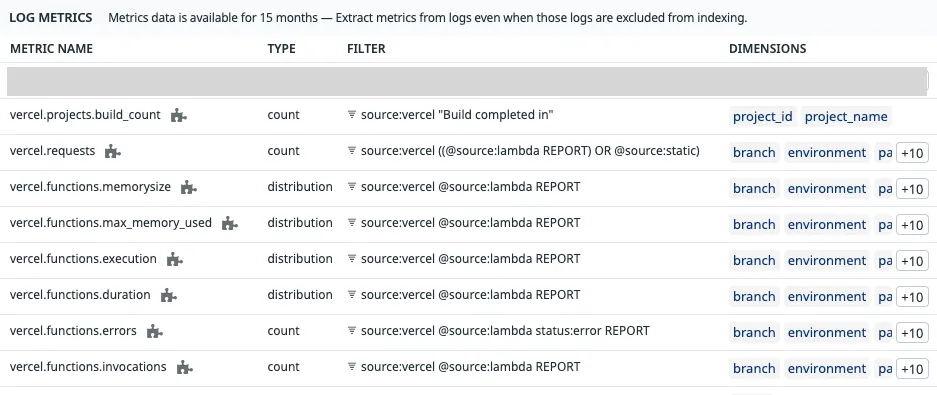Click puzzle icon next to vercel.functions.max_memory_used
The width and height of the screenshot is (937, 395).
[229, 223]
